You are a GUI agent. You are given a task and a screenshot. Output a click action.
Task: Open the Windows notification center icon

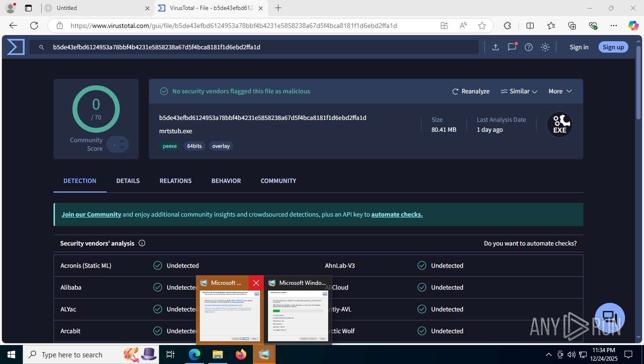point(628,355)
